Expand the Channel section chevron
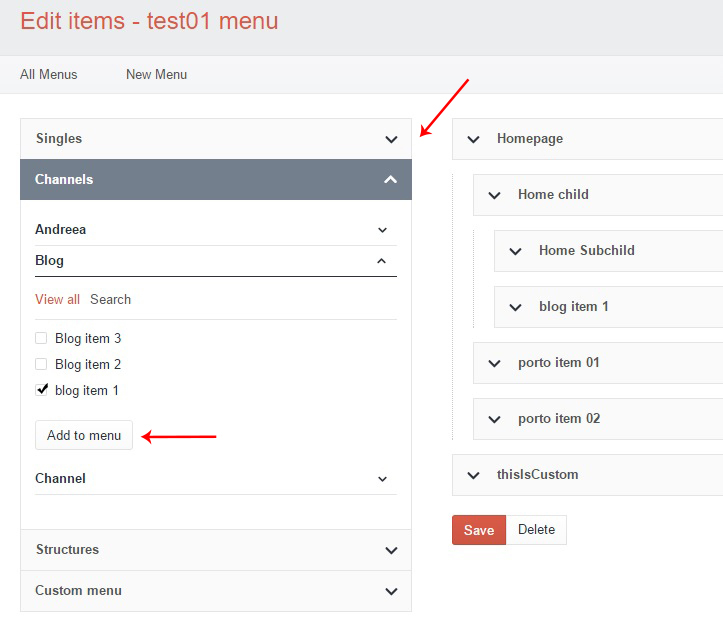Viewport: 723px width, 628px height. (382, 479)
